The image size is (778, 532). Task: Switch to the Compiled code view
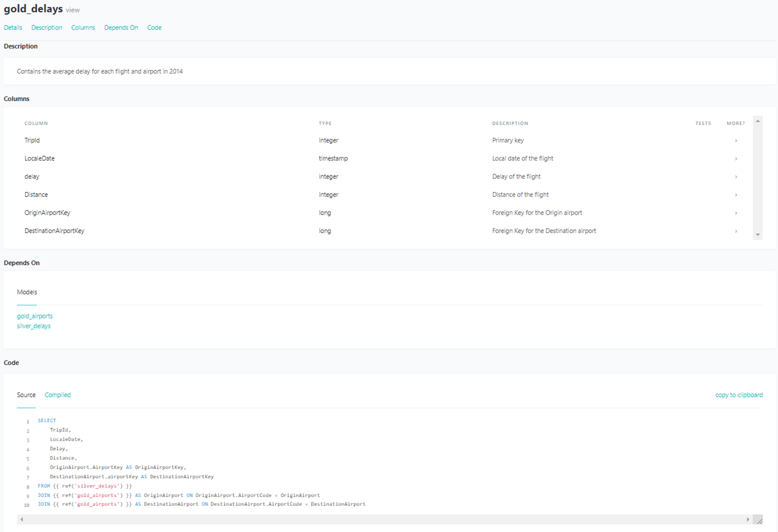57,395
